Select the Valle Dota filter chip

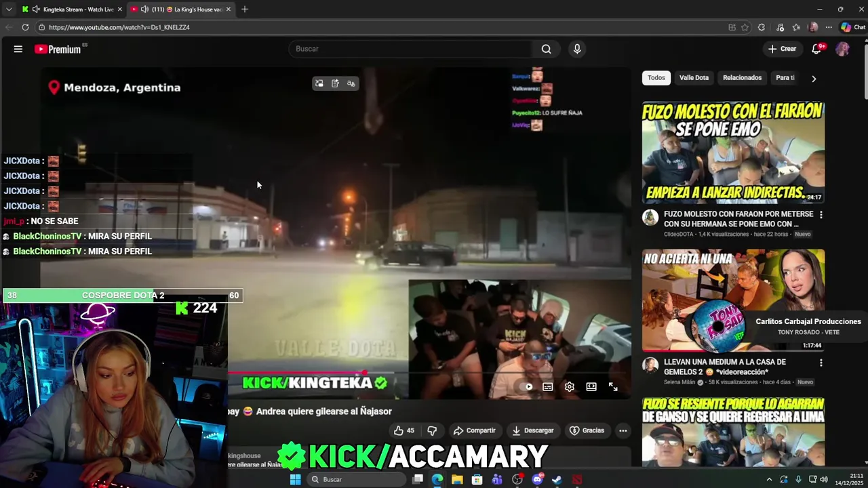(694, 78)
